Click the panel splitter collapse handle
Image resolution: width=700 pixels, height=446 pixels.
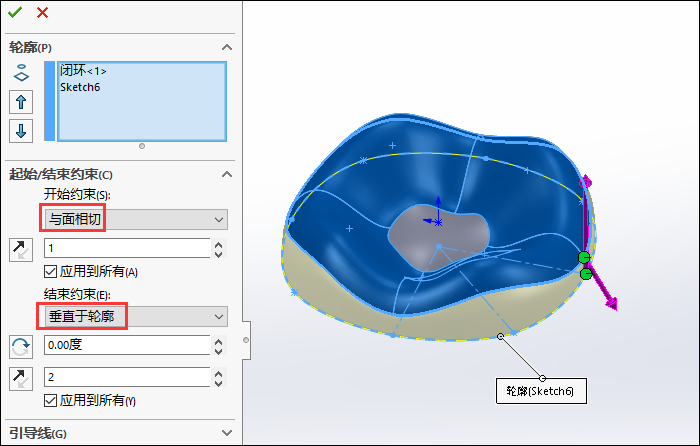point(246,340)
